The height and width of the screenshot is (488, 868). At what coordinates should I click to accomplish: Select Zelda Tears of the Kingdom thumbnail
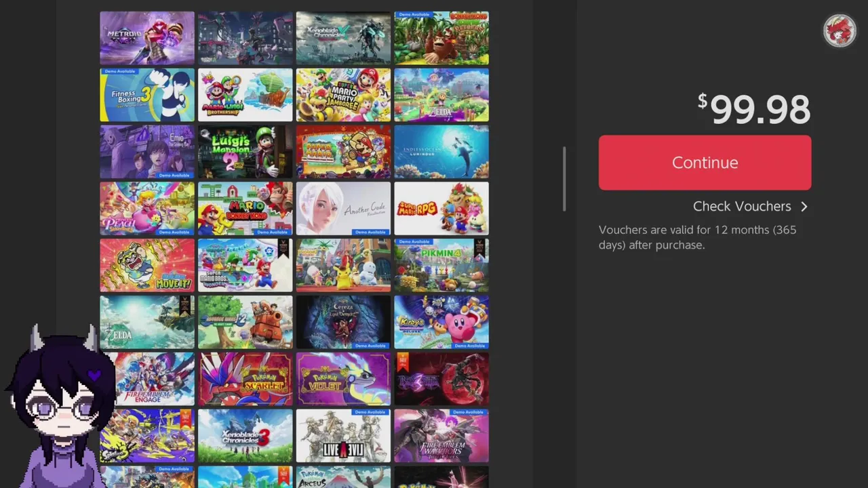147,322
